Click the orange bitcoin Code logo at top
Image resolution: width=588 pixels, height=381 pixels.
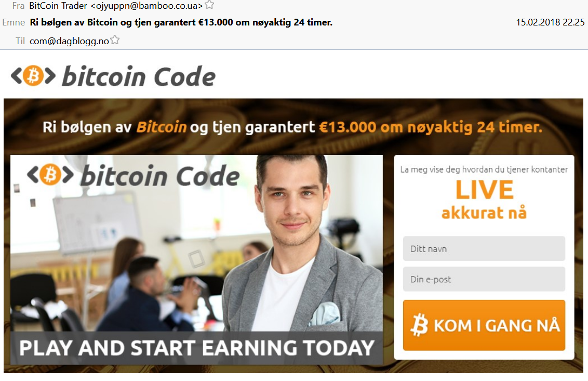pyautogui.click(x=33, y=75)
